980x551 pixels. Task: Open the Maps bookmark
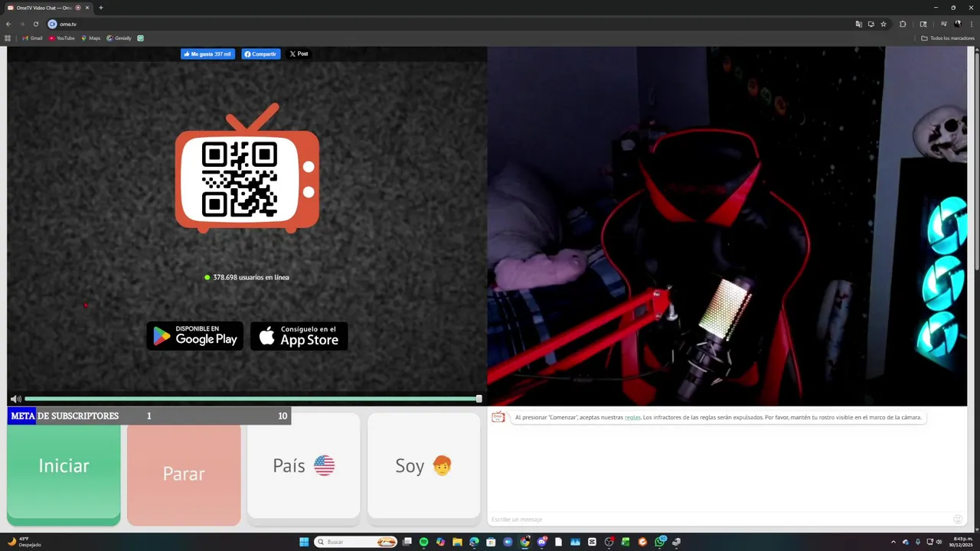click(x=90, y=38)
